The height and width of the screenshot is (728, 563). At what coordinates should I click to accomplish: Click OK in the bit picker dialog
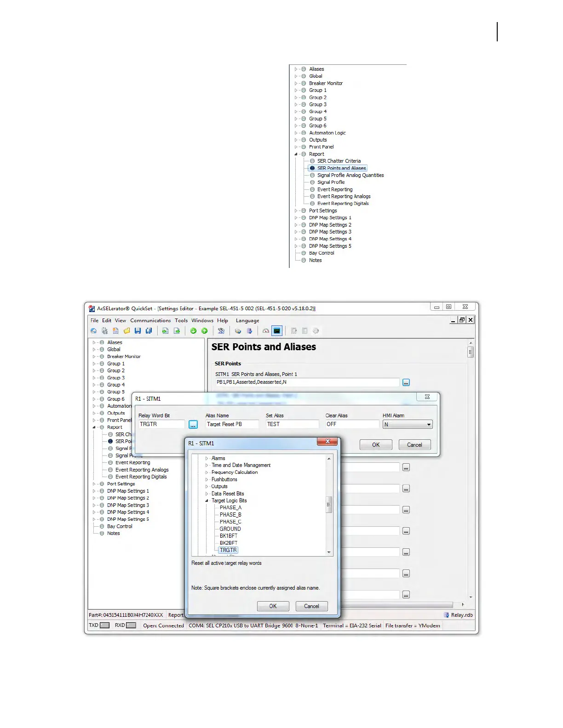273,606
